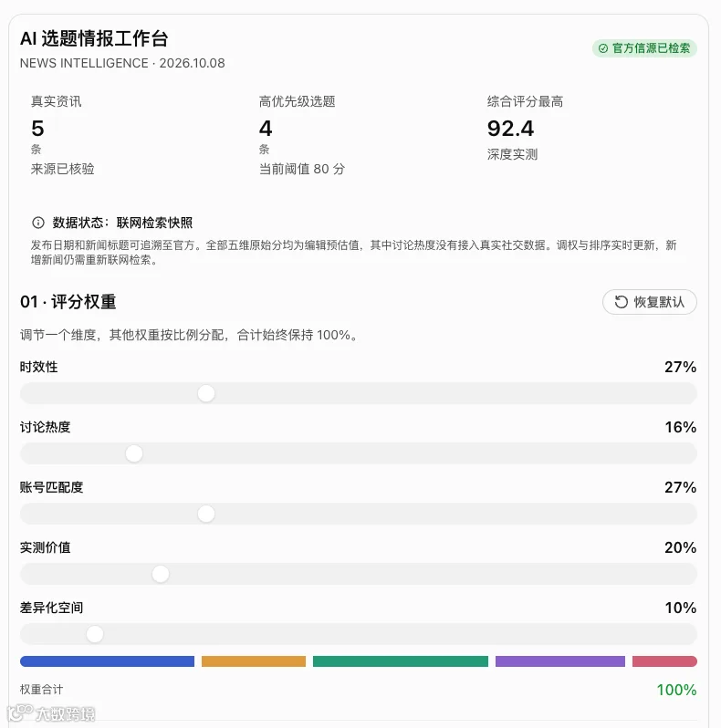Image resolution: width=721 pixels, height=728 pixels.
Task: Click the 权重合计 label
Action: [41, 690]
